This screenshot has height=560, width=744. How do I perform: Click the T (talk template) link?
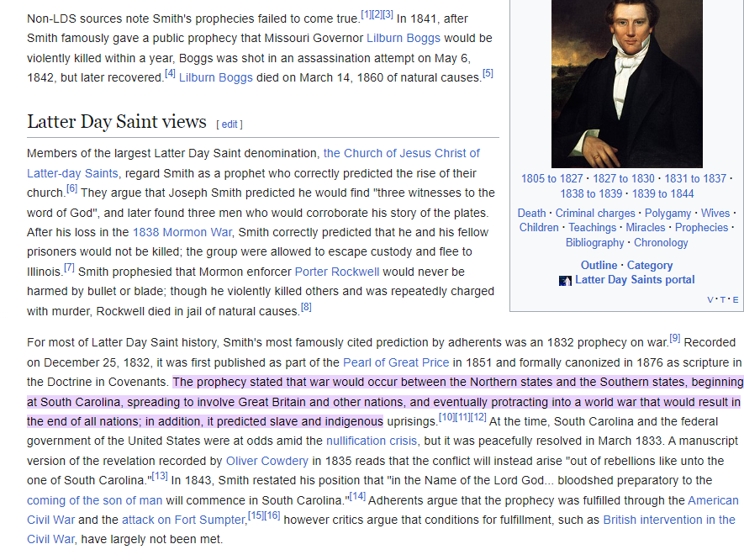pyautogui.click(x=723, y=299)
